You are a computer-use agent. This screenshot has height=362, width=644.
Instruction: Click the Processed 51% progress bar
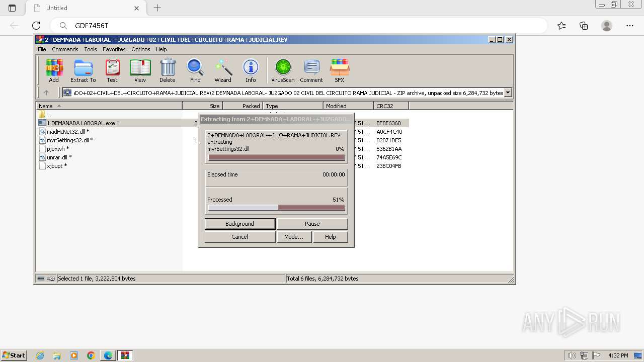click(276, 208)
